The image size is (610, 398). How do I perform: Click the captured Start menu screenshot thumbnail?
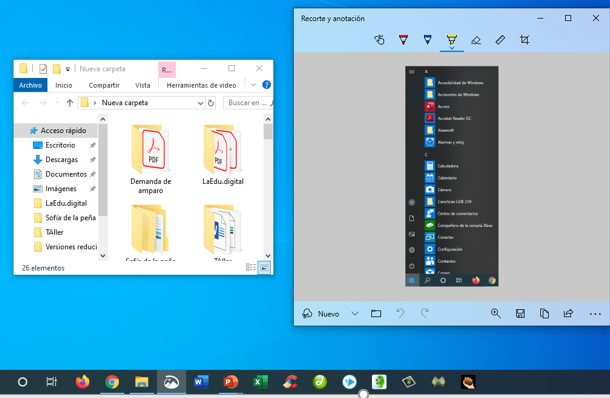click(x=452, y=176)
